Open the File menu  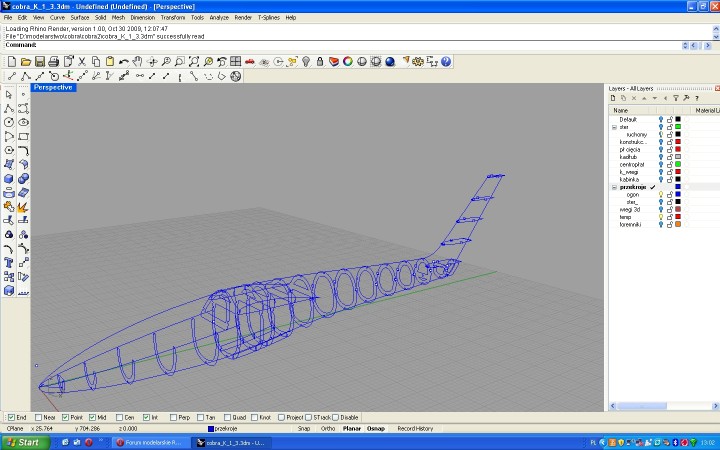click(8, 17)
